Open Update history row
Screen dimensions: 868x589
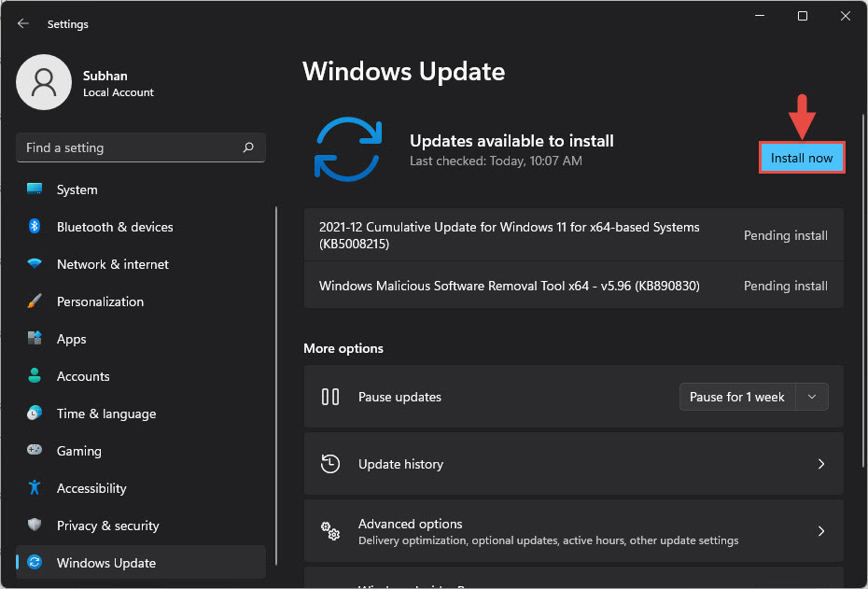pyautogui.click(x=573, y=464)
